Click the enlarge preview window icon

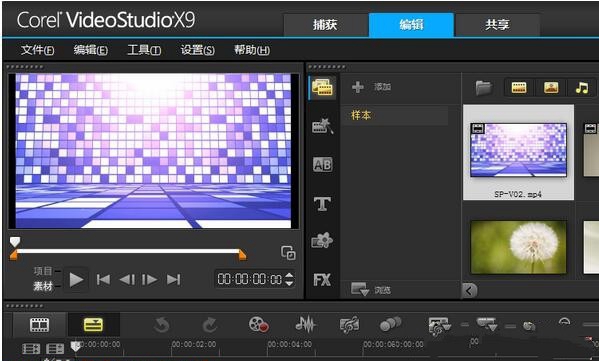pos(288,252)
